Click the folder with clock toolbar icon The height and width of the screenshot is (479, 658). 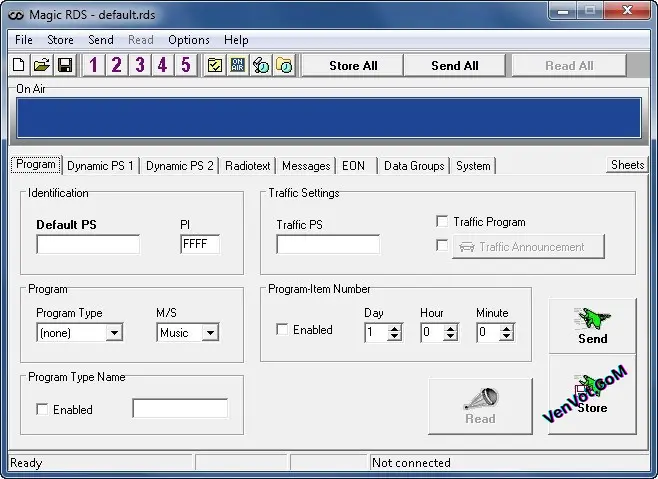click(x=284, y=65)
